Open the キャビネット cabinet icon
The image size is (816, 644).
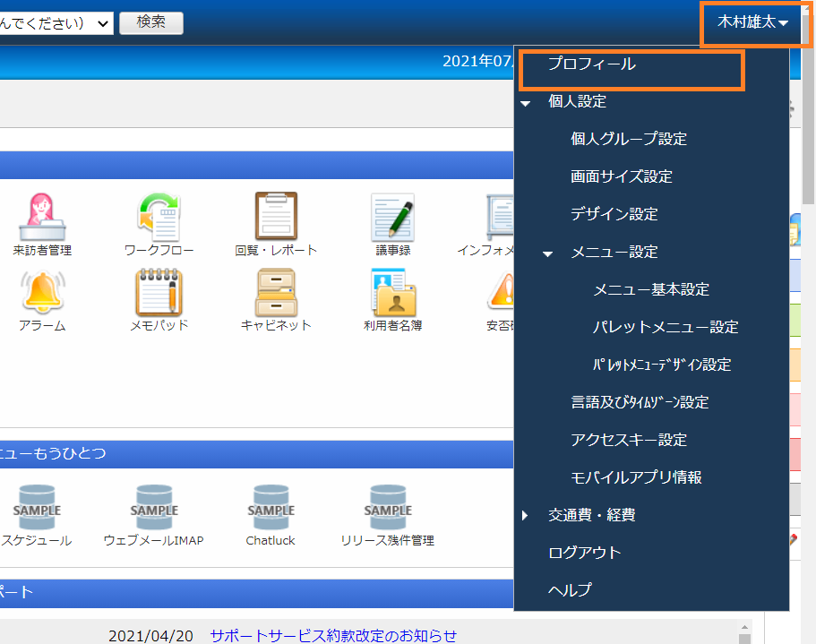point(275,291)
